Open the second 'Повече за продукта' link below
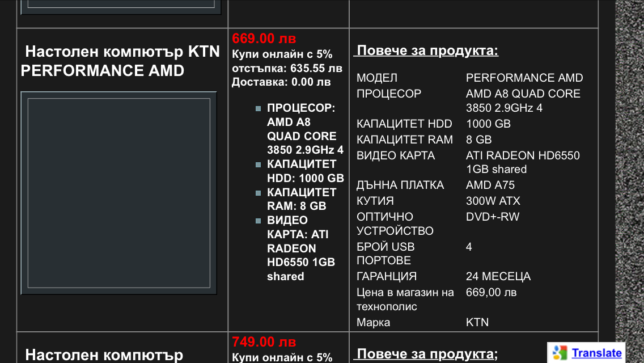644x363 pixels. [x=426, y=354]
